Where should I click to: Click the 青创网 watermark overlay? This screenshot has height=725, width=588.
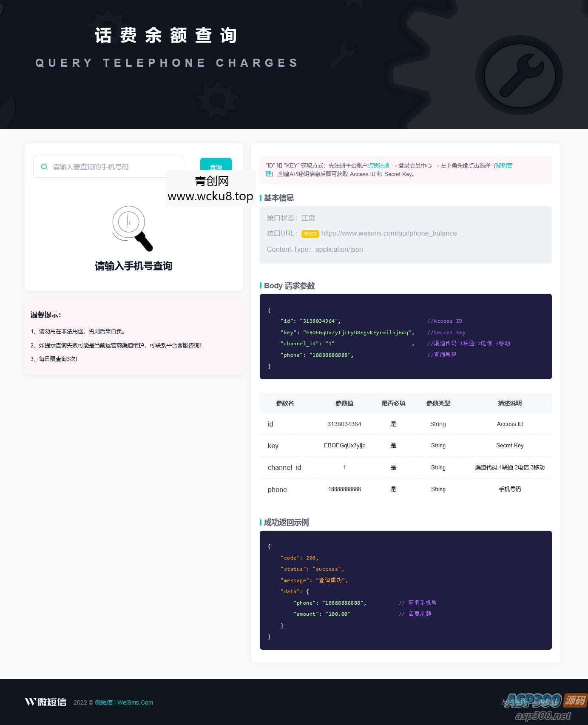(x=211, y=188)
